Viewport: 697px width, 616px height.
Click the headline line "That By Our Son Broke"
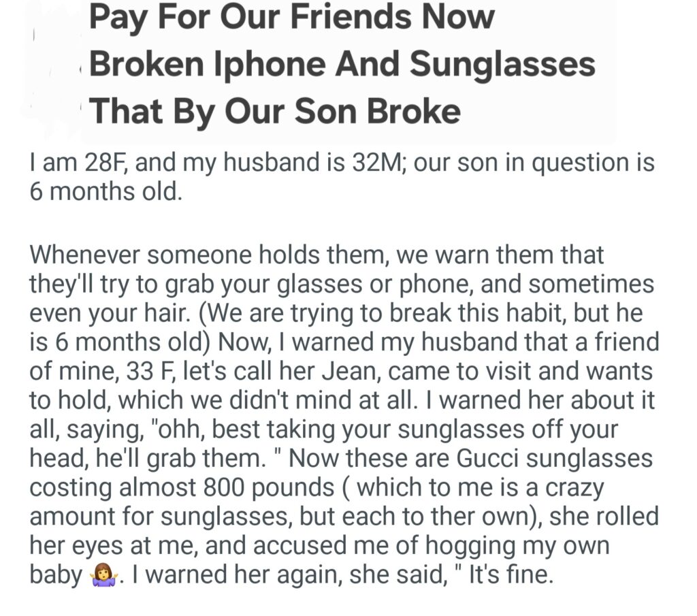tap(274, 110)
